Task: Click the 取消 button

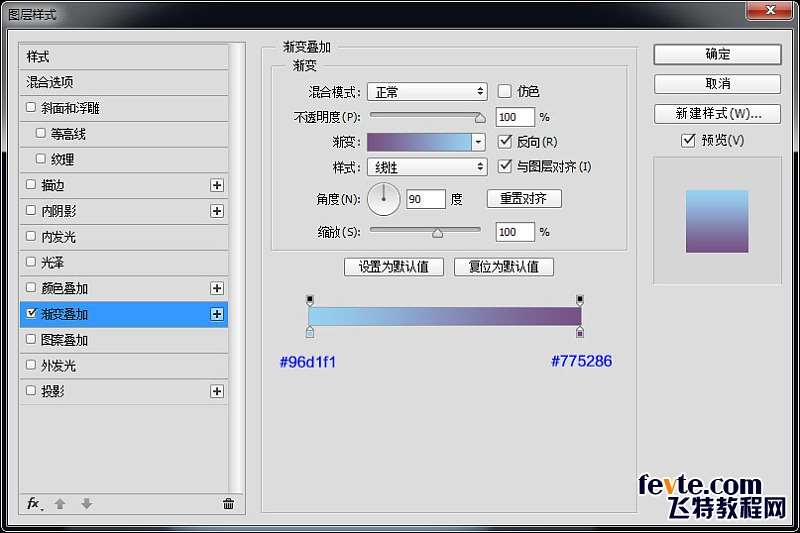Action: [717, 84]
